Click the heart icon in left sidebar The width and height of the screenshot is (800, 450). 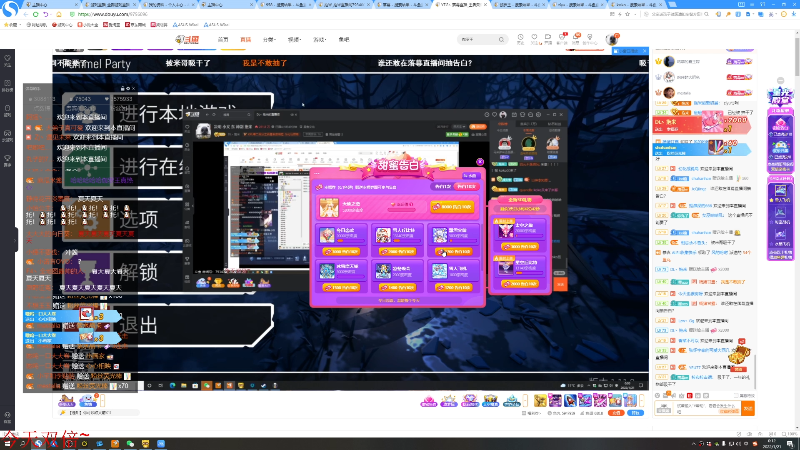pyautogui.click(x=8, y=59)
